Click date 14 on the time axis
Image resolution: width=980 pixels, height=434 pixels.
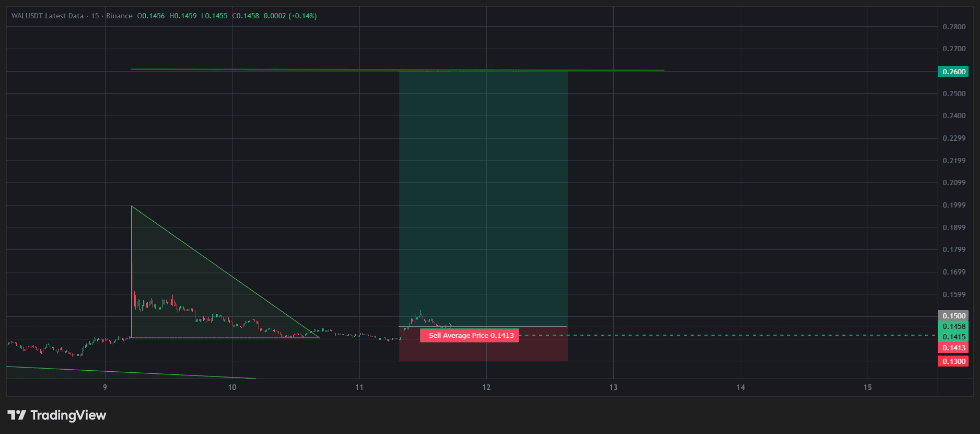(x=741, y=387)
